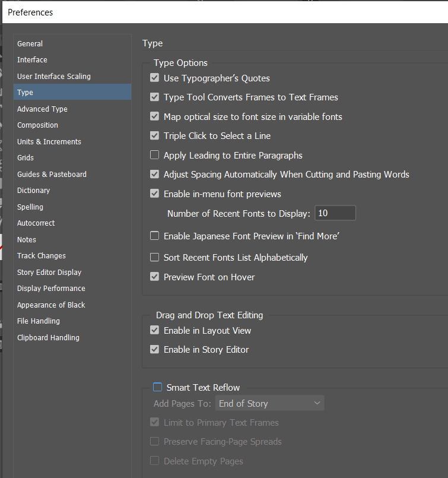Enable Sort Recent Fonts List Alphabetically
Screen dimensions: 448x478
(154, 258)
